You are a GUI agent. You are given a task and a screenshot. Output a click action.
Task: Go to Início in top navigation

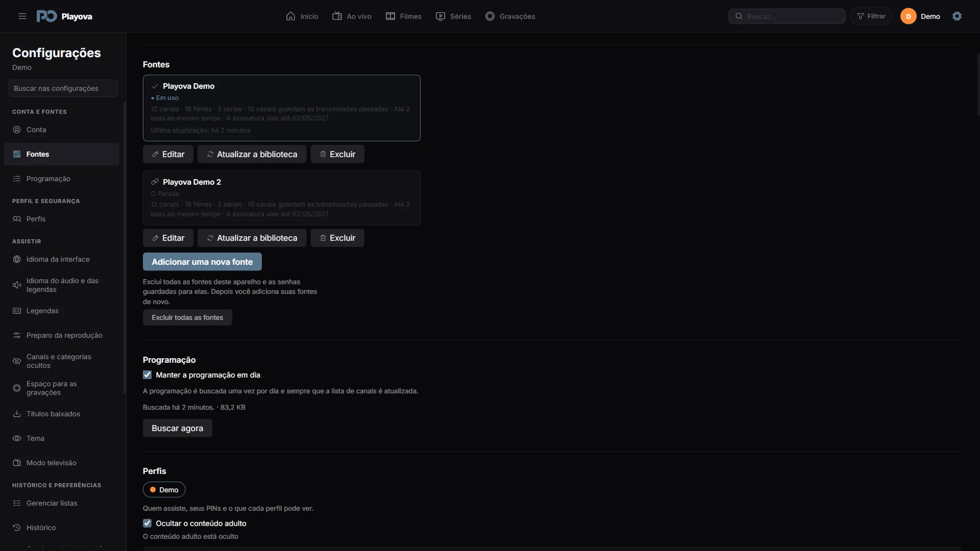tap(302, 16)
